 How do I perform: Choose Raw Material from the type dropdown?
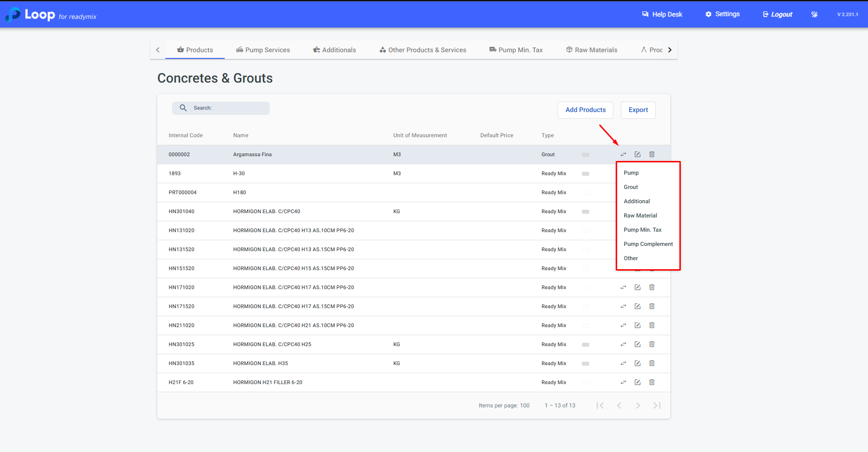click(x=640, y=216)
